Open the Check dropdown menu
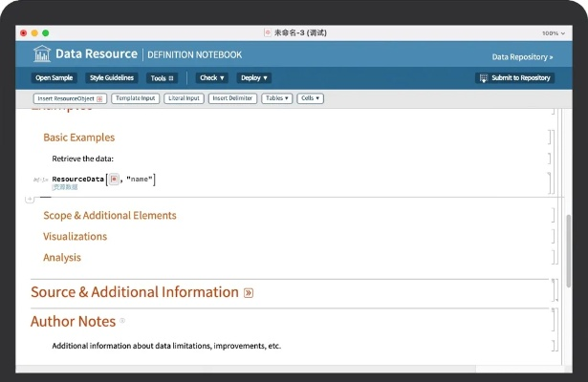The width and height of the screenshot is (588, 382). 212,78
